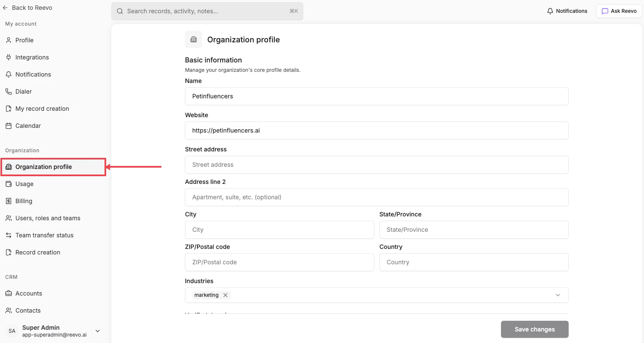
Task: Click the Calendar icon in sidebar
Action: [9, 126]
